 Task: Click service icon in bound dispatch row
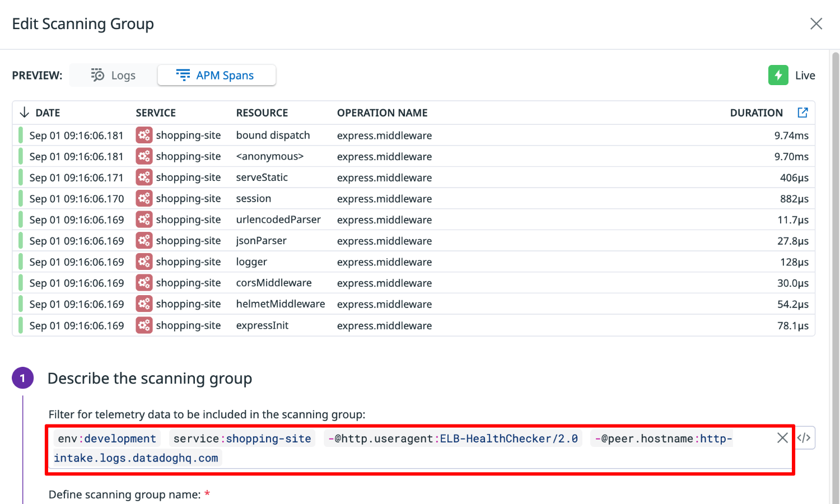pyautogui.click(x=144, y=135)
